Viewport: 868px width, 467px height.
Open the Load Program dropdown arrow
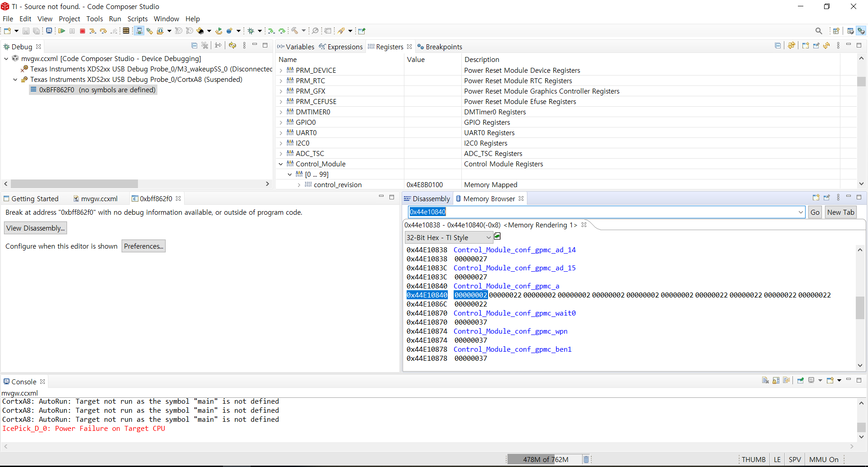pos(169,31)
